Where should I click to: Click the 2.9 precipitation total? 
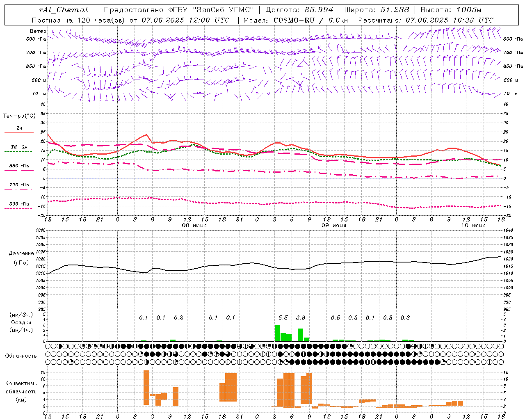coord(301,317)
